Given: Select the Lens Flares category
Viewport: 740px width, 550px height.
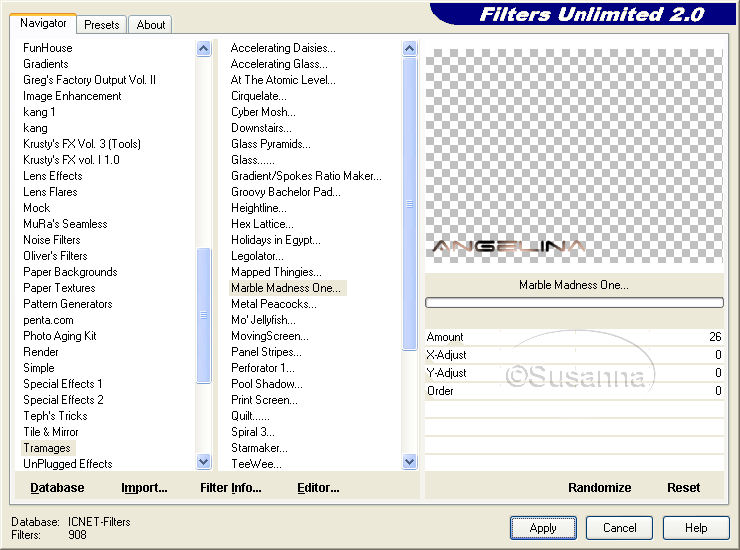Looking at the screenshot, I should pyautogui.click(x=50, y=192).
